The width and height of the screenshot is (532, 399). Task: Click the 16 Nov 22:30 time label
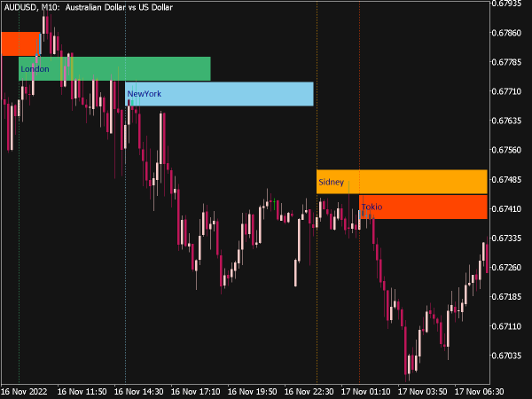click(309, 392)
